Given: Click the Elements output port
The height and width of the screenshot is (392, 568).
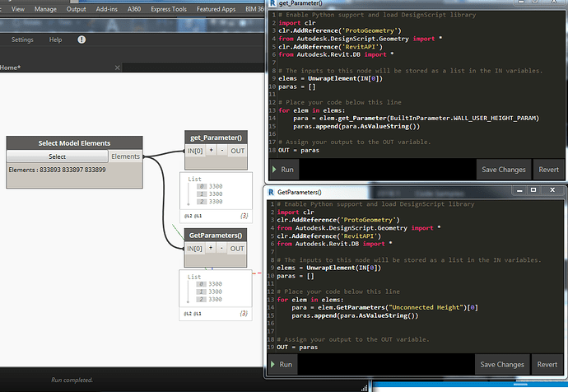Looking at the screenshot, I should (125, 156).
